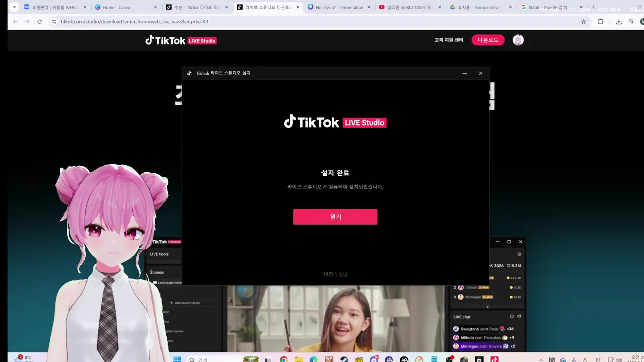Click the browser back arrow
The image size is (644, 362).
pyautogui.click(x=15, y=22)
